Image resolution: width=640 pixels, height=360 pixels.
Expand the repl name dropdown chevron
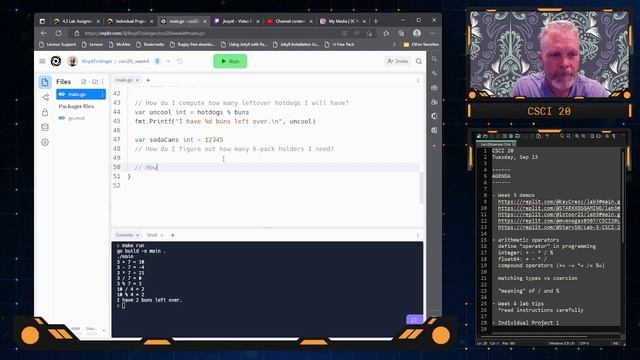tap(168, 61)
